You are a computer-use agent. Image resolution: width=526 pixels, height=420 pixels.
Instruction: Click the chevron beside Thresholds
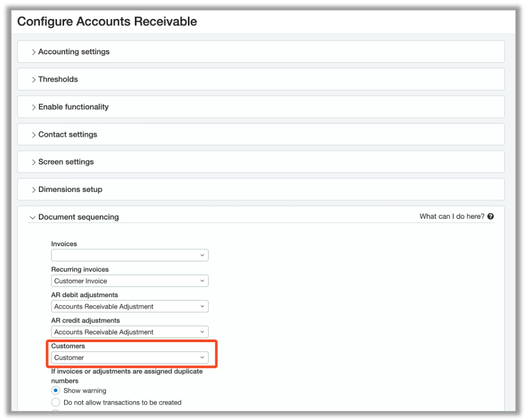tap(33, 79)
